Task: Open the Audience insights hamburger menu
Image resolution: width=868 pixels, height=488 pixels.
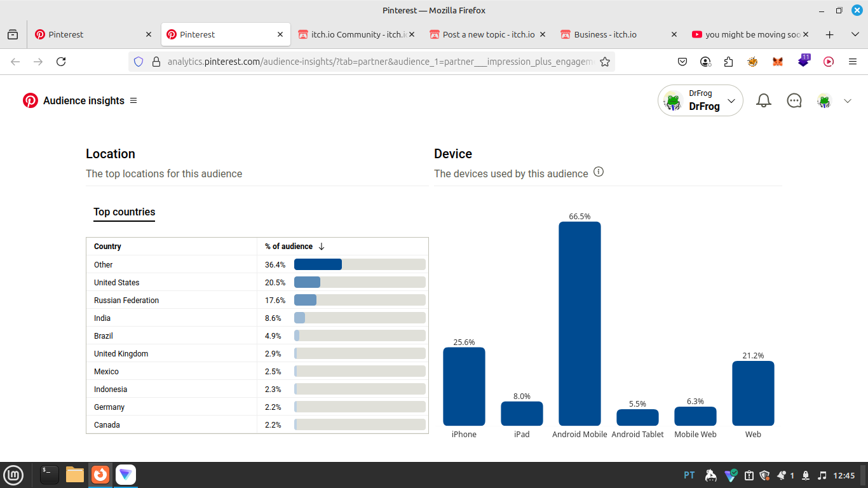Action: (133, 100)
